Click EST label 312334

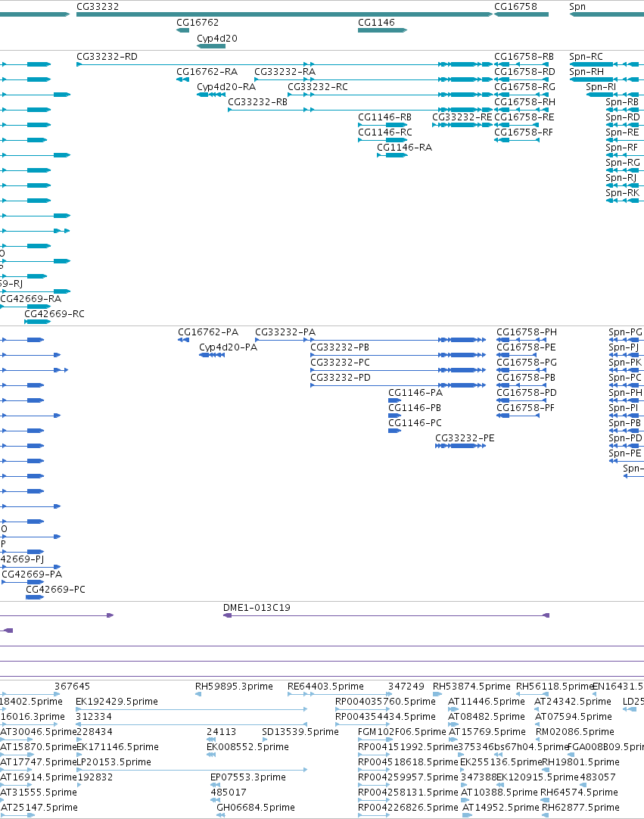(94, 717)
